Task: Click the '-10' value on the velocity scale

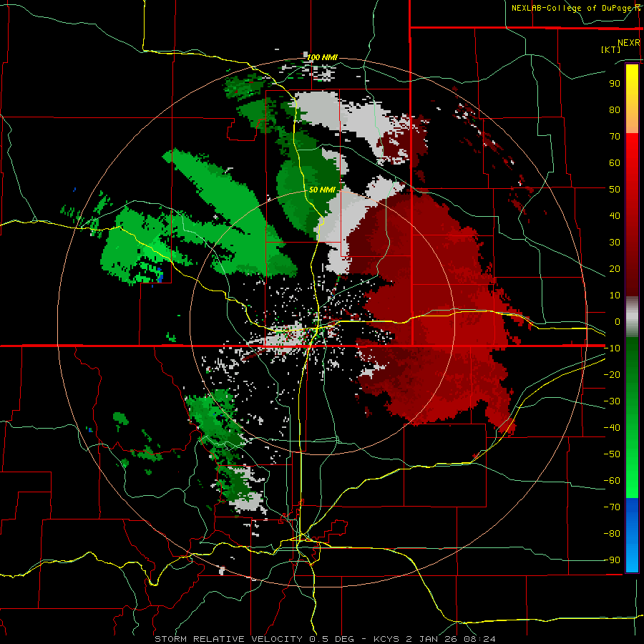Action: (x=613, y=348)
